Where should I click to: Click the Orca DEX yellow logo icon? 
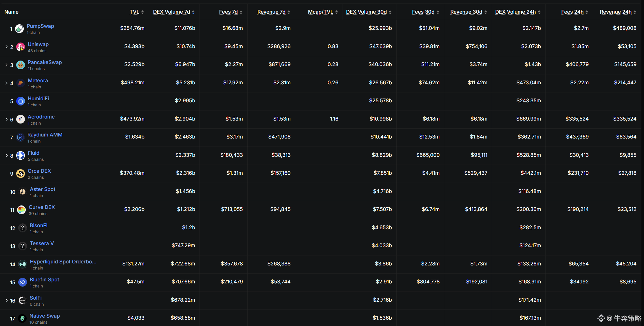point(20,174)
